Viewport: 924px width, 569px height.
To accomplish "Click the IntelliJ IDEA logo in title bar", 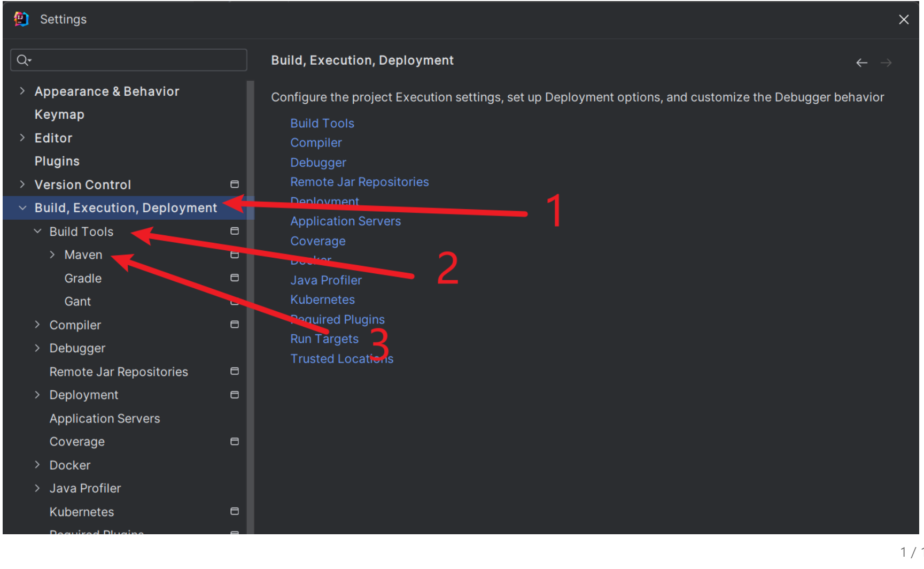I will 21,19.
